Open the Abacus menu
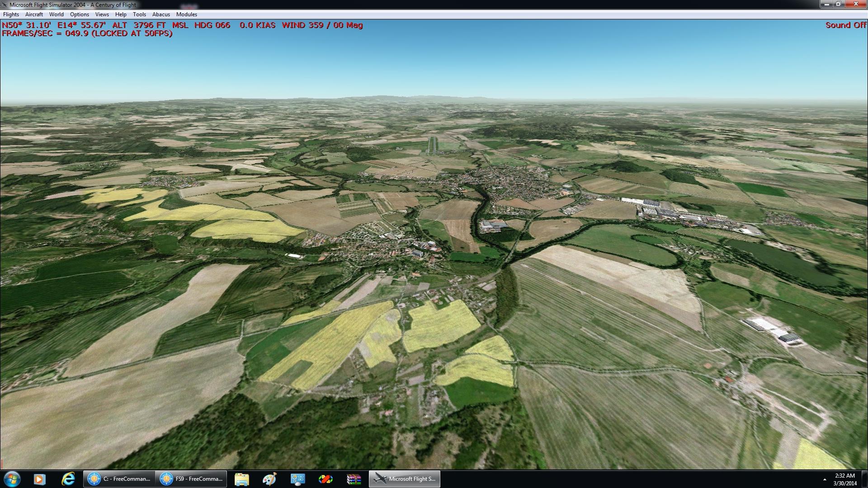The image size is (868, 488). pyautogui.click(x=161, y=14)
